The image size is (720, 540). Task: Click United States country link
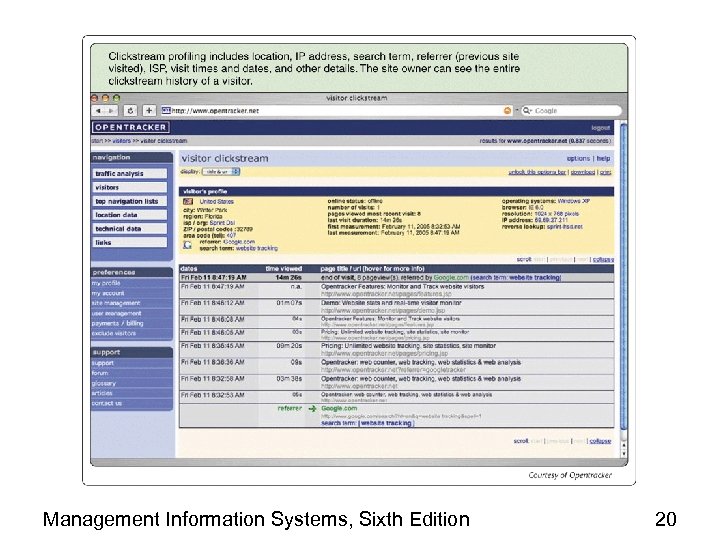[x=216, y=202]
